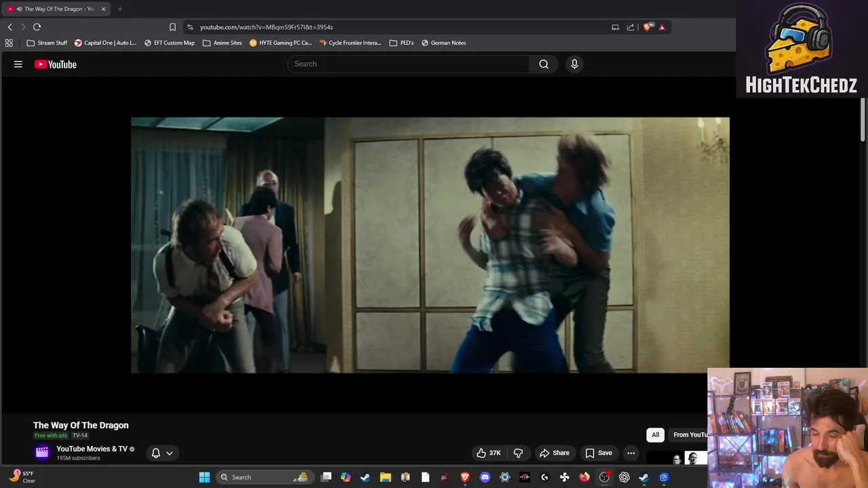This screenshot has height=488, width=868.
Task: Open the weather widget showing 55°F
Action: click(22, 477)
